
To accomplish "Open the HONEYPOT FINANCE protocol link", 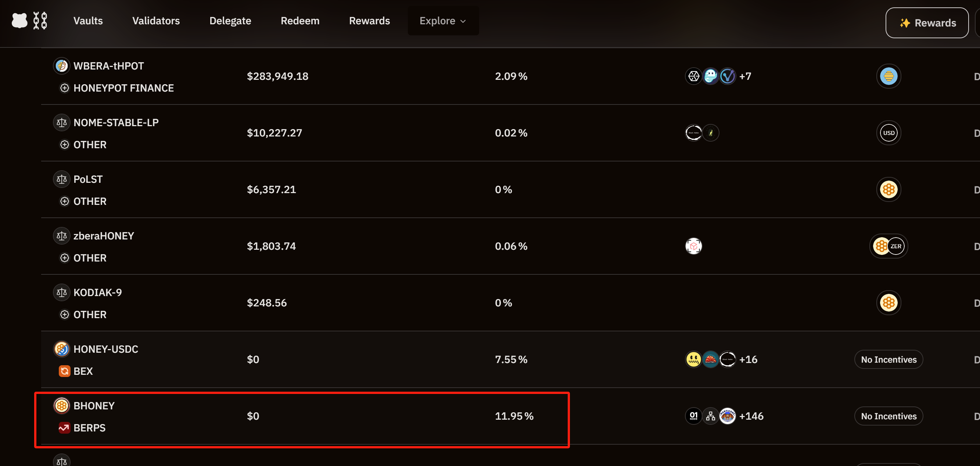I will tap(123, 88).
